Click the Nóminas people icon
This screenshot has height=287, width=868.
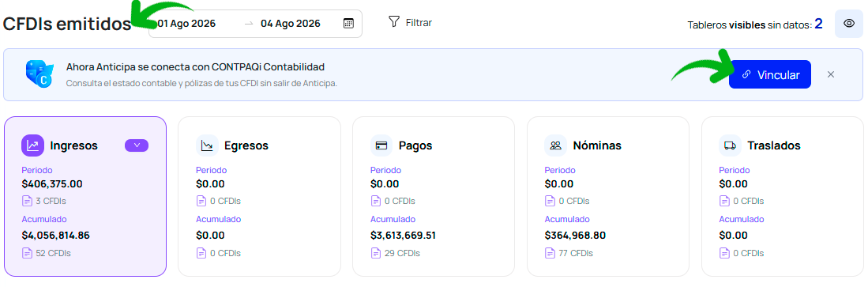pos(556,145)
